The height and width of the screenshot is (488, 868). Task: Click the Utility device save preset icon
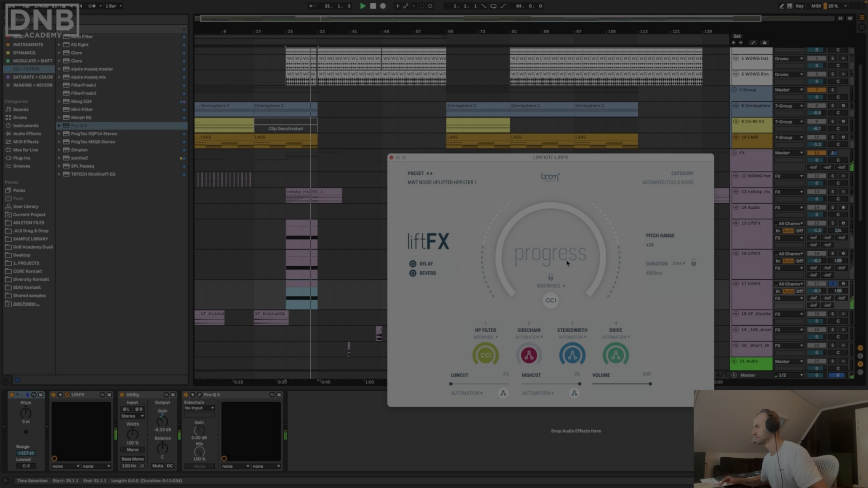[173, 395]
